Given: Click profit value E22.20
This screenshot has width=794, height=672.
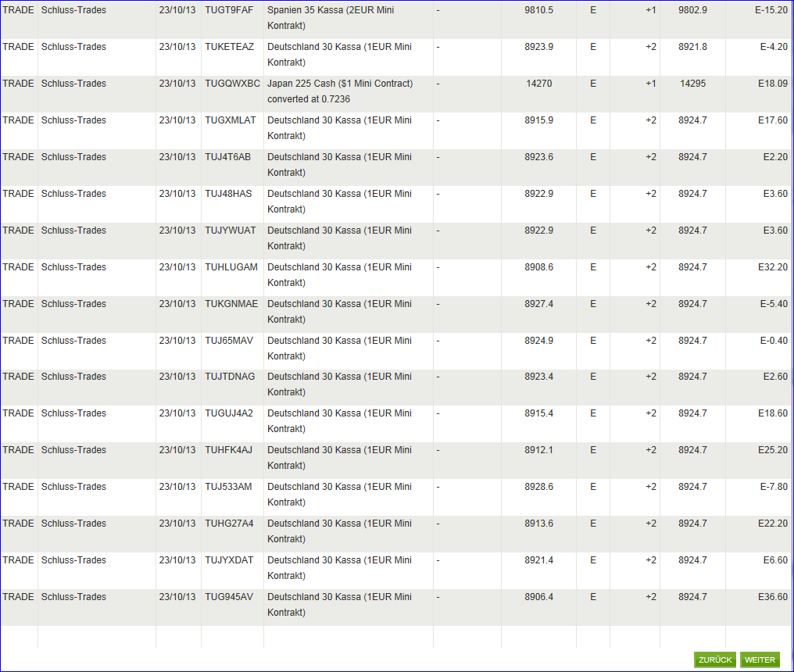Looking at the screenshot, I should click(773, 523).
